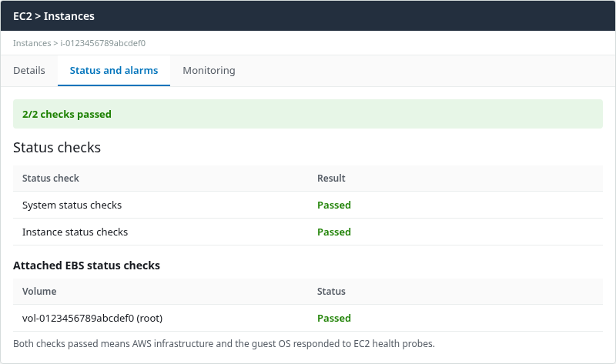Screen dimensions: 616x364
Task: Click Passed result for Instance status checks
Action: [334, 232]
